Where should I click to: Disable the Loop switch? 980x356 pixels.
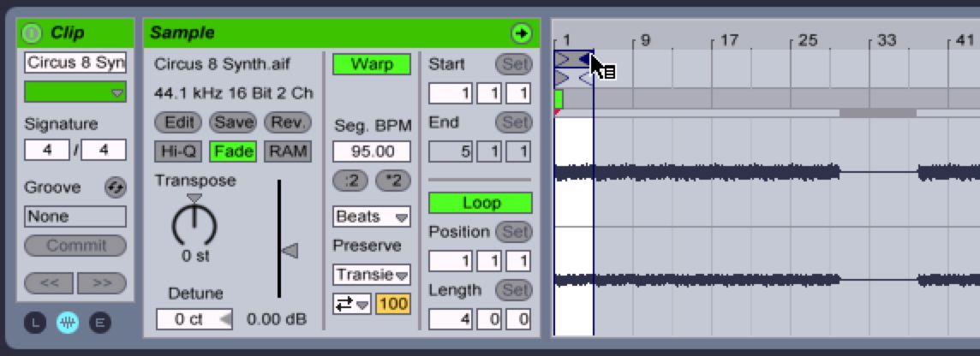[481, 203]
